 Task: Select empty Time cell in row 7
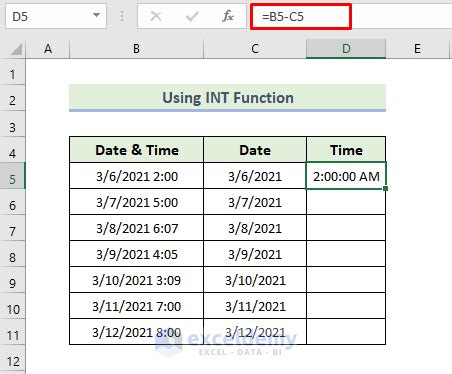click(x=346, y=228)
